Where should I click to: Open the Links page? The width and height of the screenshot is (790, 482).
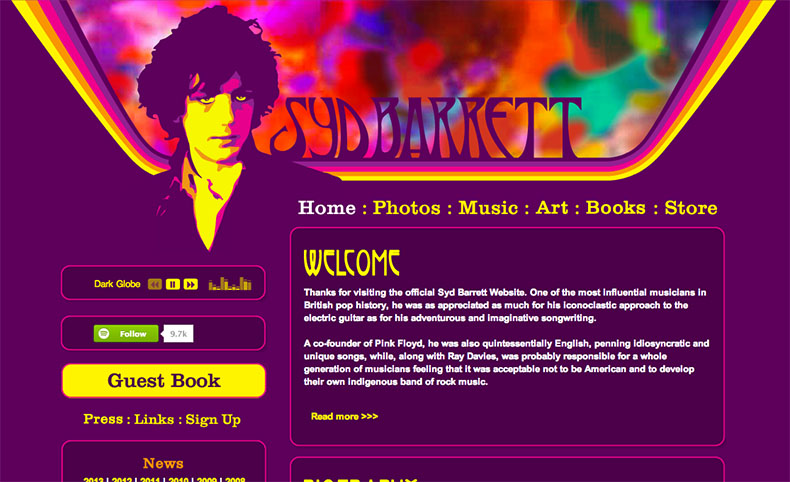coord(154,419)
